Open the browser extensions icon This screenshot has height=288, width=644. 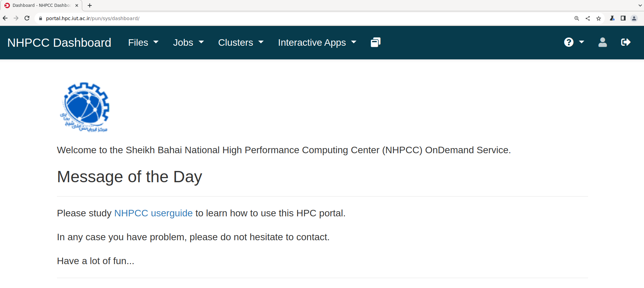point(612,18)
